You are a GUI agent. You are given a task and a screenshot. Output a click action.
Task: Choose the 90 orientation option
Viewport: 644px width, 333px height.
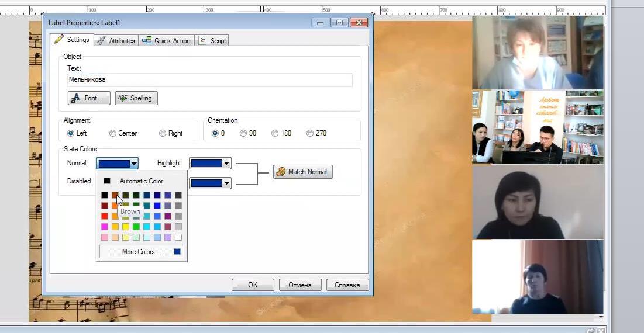pyautogui.click(x=243, y=133)
